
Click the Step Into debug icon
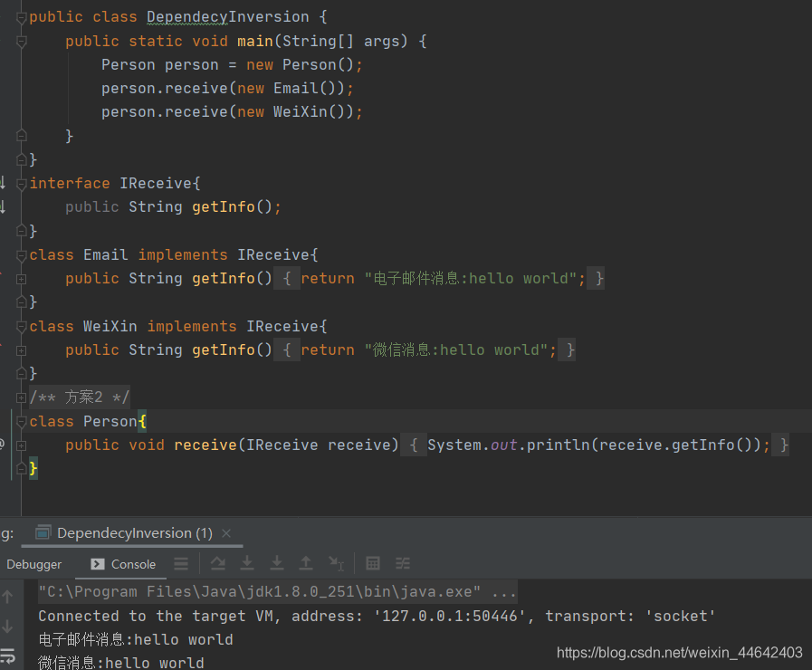click(x=247, y=563)
